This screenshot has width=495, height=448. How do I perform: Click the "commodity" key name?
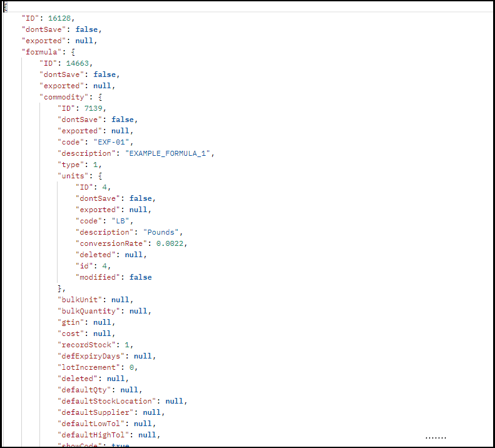(66, 97)
